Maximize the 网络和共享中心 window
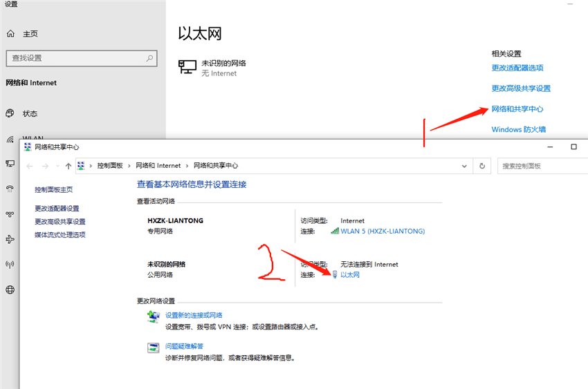Image resolution: width=588 pixels, height=389 pixels. (x=573, y=146)
